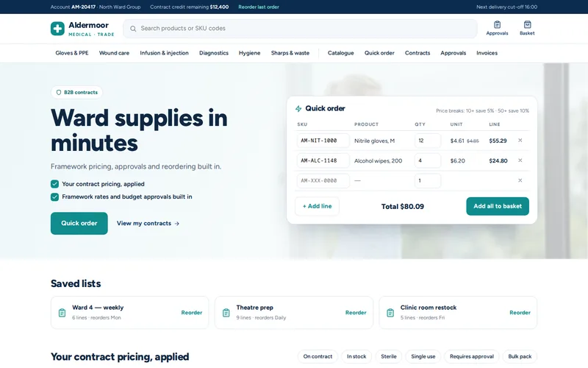Toggle the Bulk pack filter chip
Image resolution: width=588 pixels, height=368 pixels.
click(520, 356)
